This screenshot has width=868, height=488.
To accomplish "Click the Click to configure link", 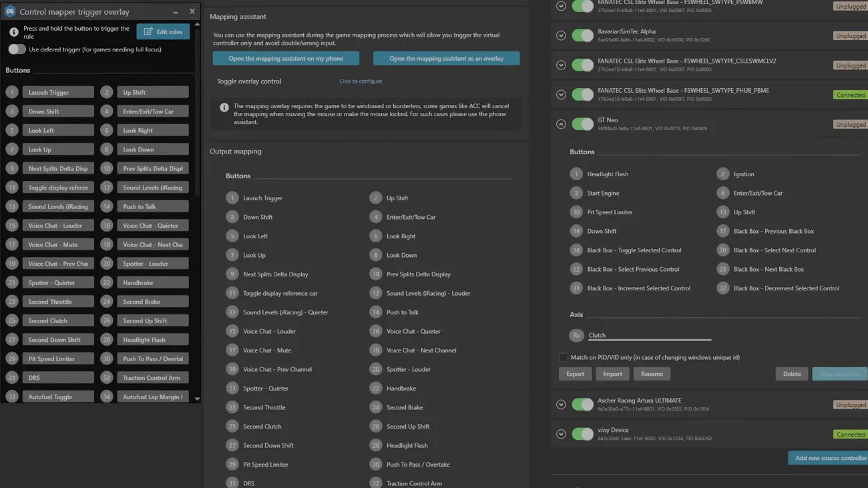I will coord(361,81).
